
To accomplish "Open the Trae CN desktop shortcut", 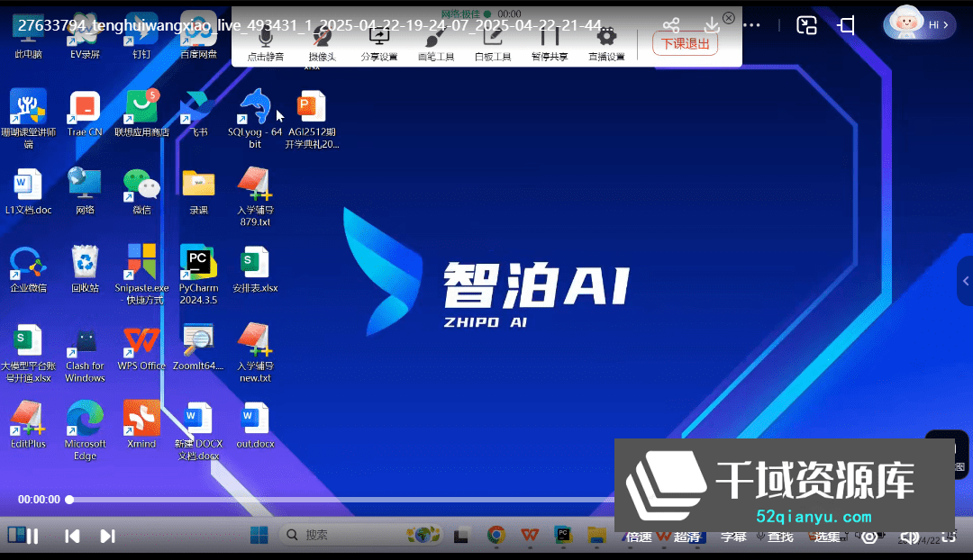I will coord(85,114).
